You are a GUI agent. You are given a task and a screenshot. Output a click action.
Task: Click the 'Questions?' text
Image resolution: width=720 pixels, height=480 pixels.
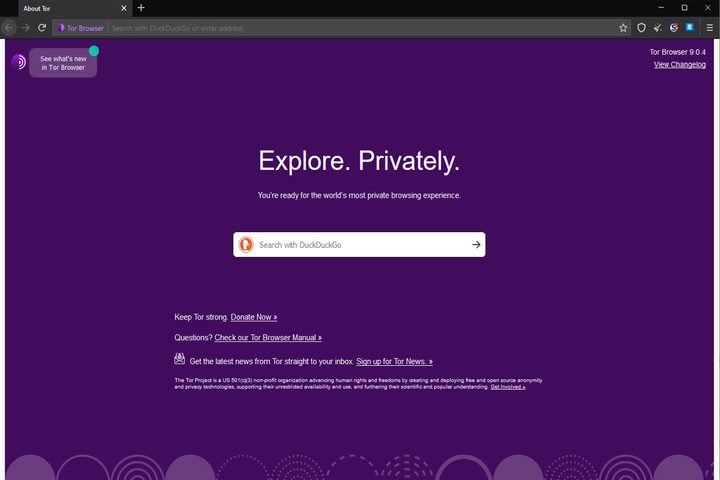pos(193,338)
